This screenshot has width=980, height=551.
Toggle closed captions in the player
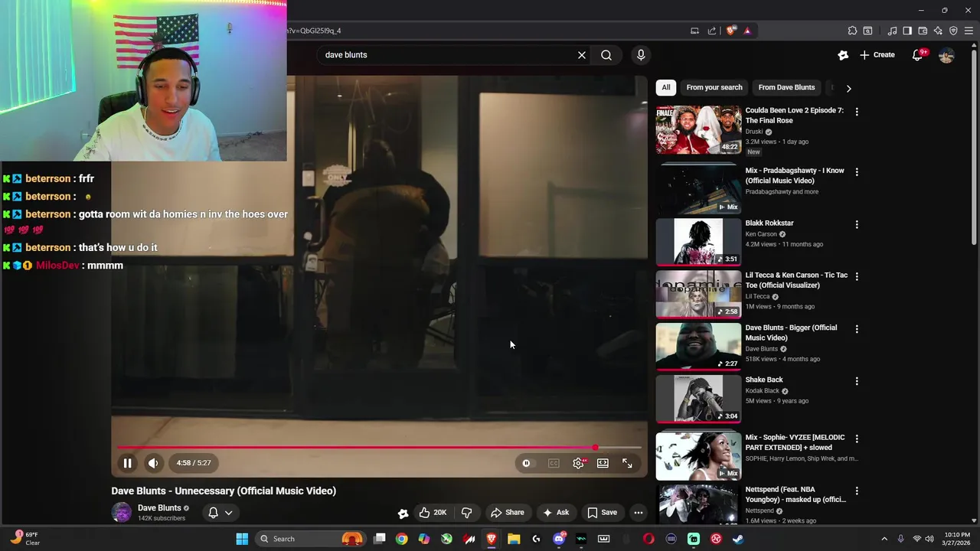(x=554, y=463)
